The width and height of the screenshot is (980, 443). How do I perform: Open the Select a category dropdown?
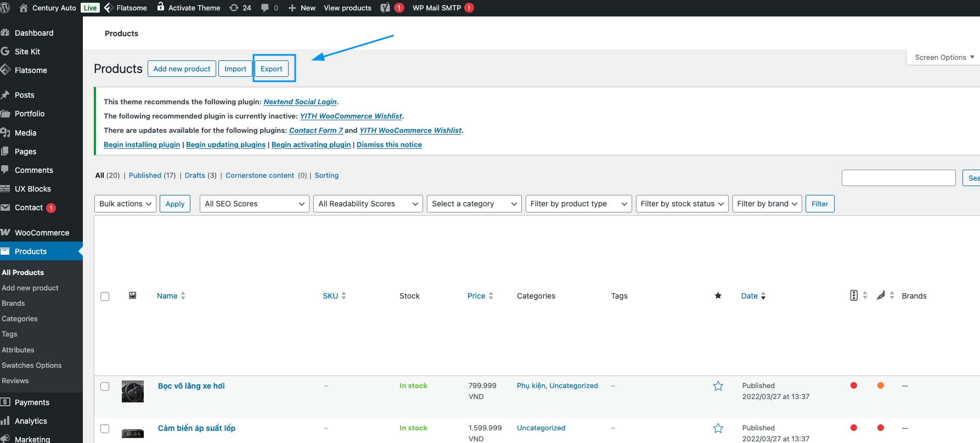click(474, 204)
